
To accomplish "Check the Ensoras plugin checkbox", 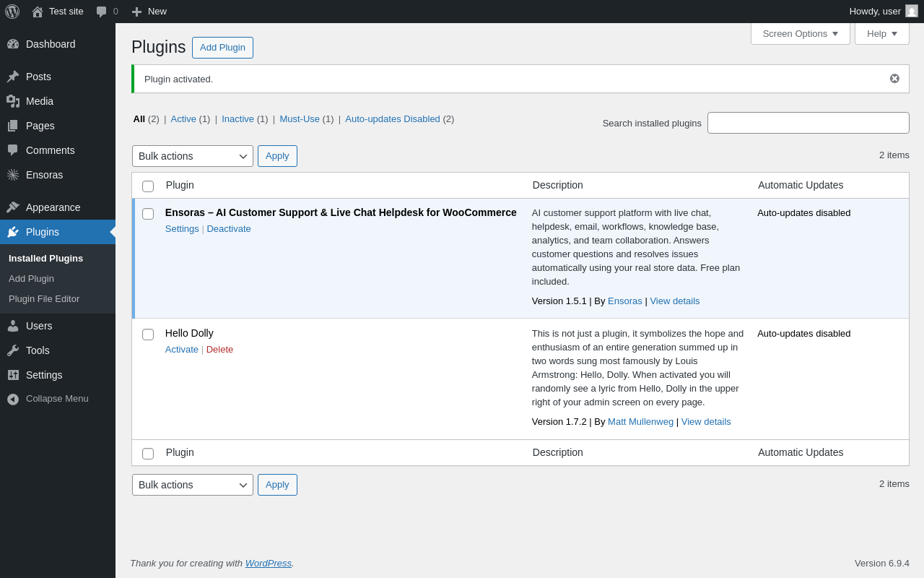I will (x=148, y=214).
